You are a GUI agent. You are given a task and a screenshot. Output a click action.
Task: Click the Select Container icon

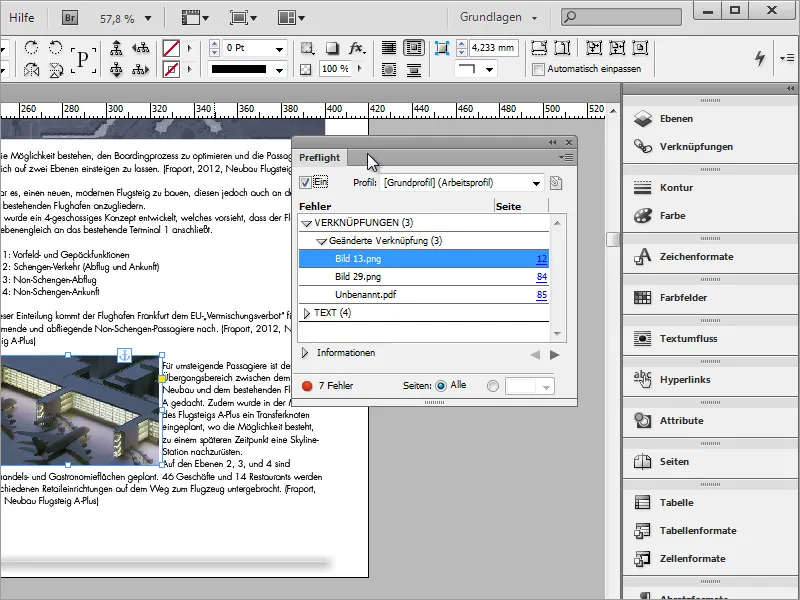[116, 48]
